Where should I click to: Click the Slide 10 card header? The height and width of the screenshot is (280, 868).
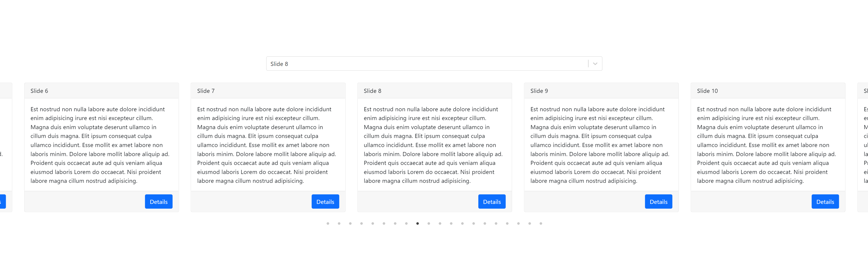pos(768,91)
